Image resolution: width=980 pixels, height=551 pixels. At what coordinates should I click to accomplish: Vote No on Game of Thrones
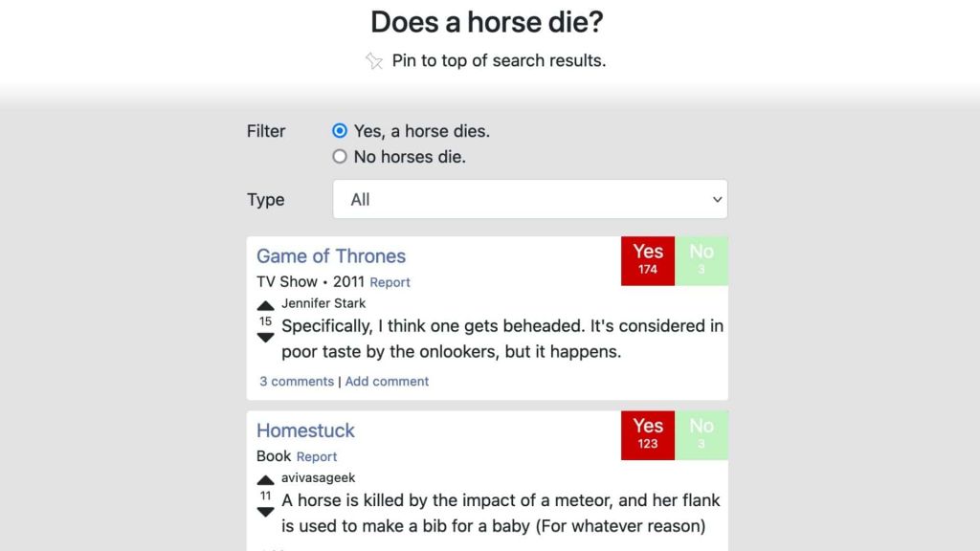tap(702, 260)
